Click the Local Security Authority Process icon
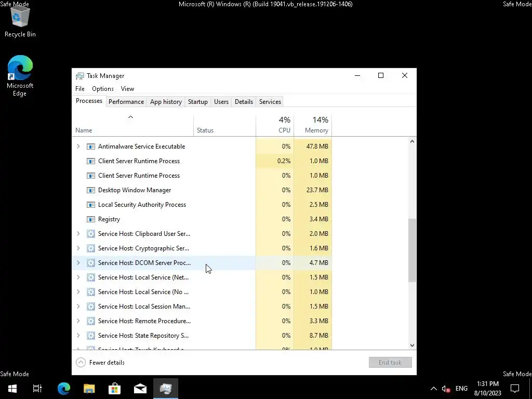 point(90,205)
